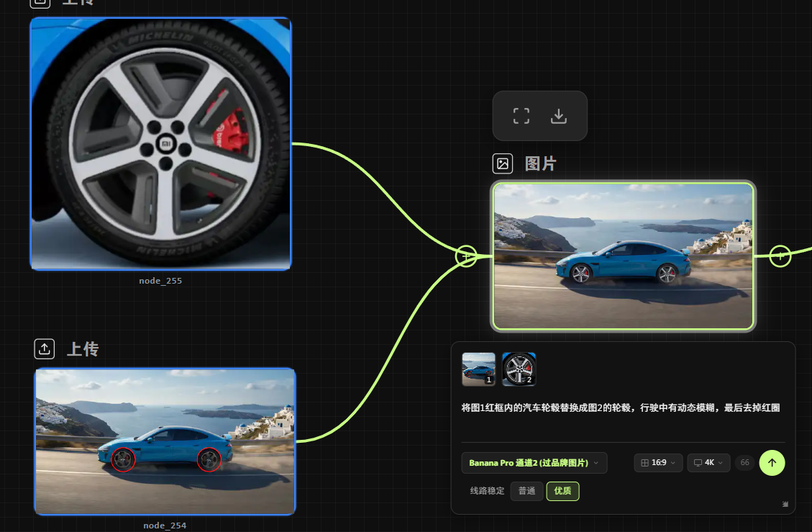
Task: Click the upload icon next to 上传 label
Action: tap(45, 349)
